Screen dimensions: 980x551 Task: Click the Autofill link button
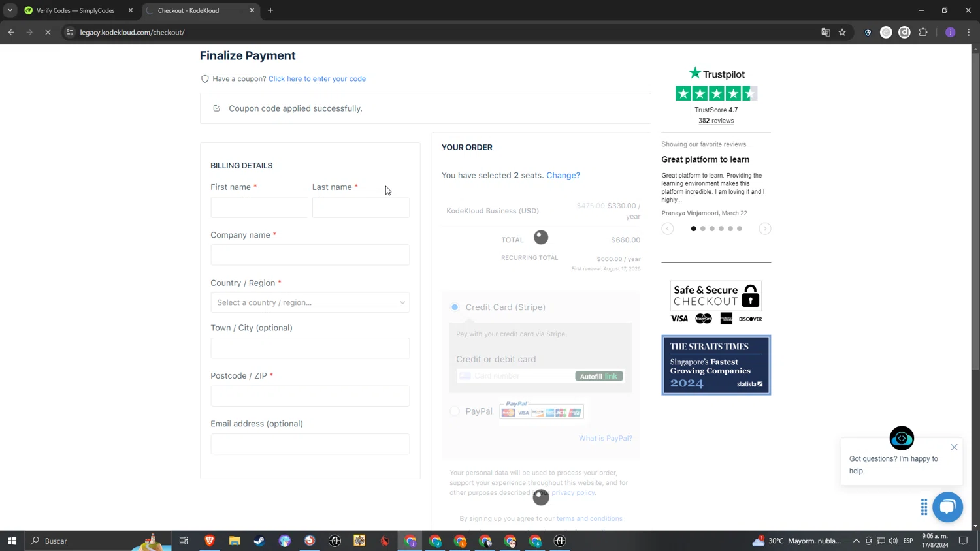coord(599,376)
